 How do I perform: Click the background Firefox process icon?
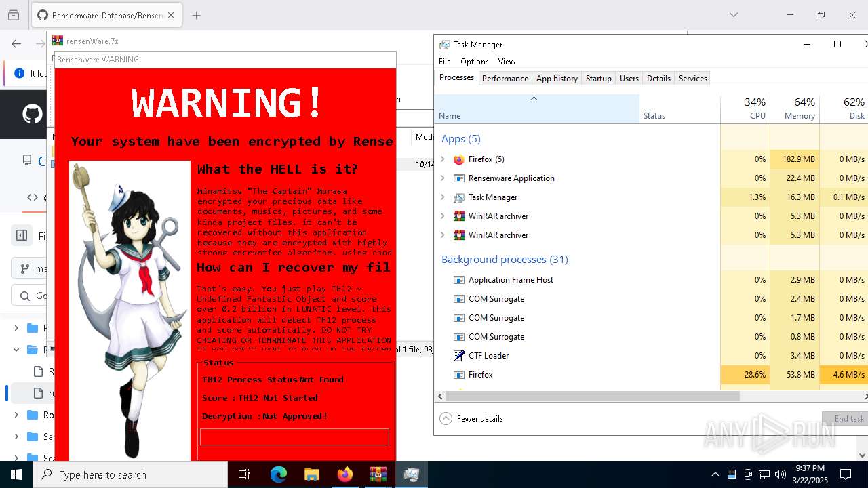(x=459, y=375)
